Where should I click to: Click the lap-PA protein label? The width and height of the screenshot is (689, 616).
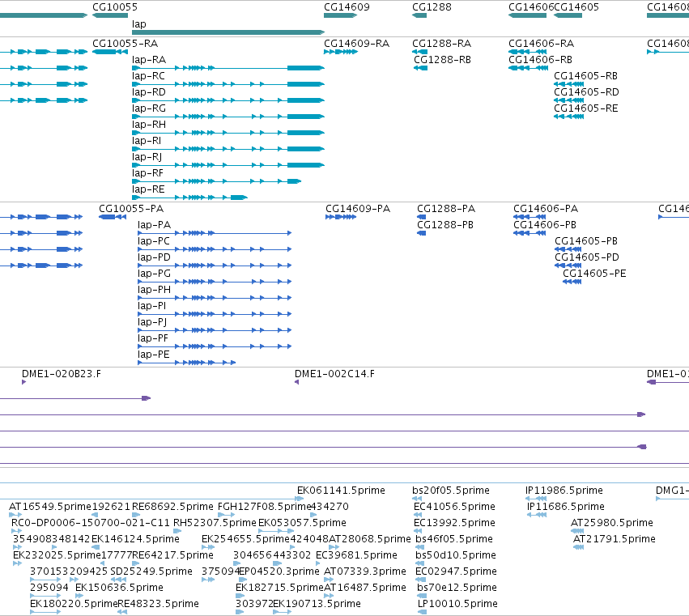pos(154,225)
